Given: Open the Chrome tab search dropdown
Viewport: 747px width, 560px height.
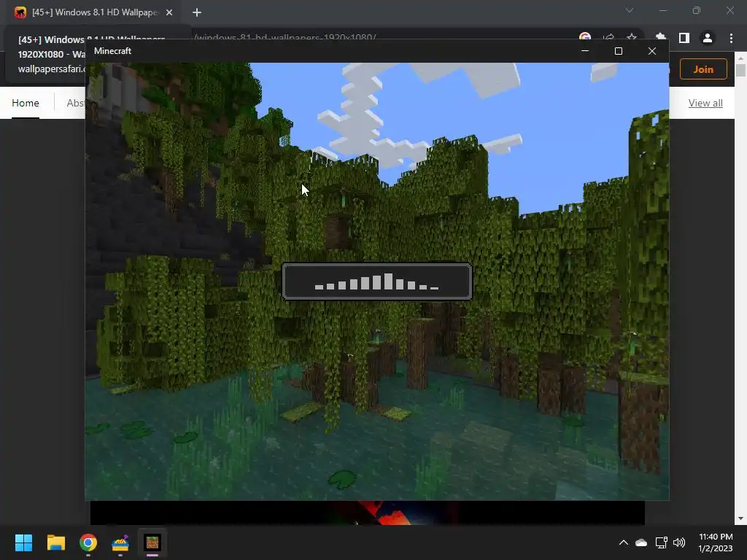Looking at the screenshot, I should pos(630,10).
